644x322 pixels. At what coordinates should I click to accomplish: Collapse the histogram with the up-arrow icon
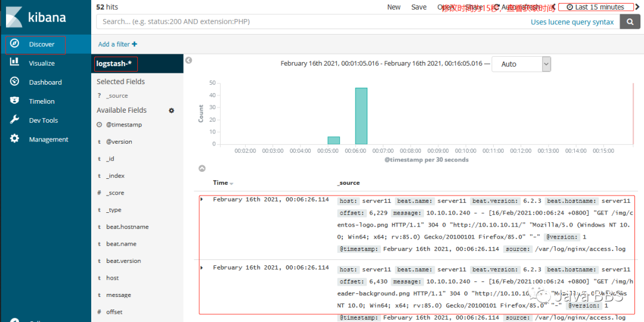202,168
